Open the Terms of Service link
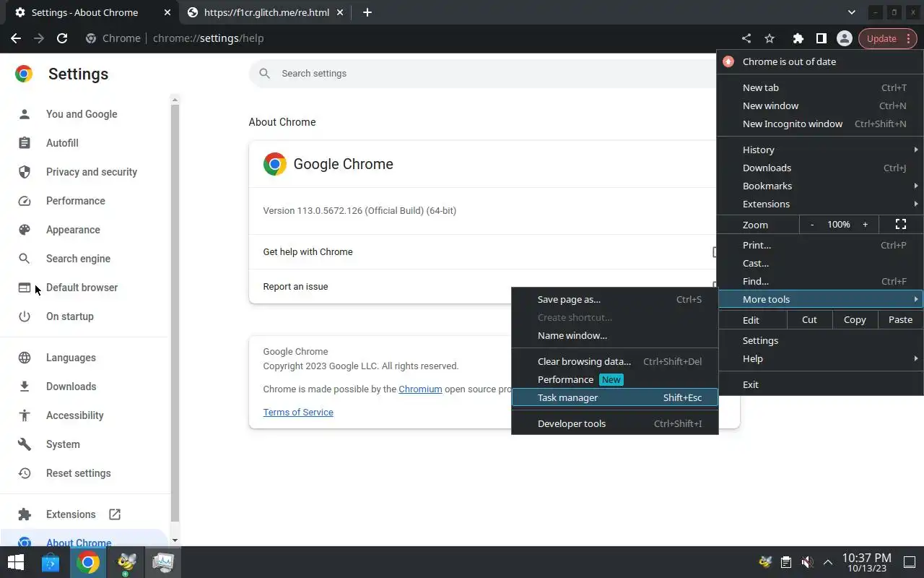Image resolution: width=924 pixels, height=578 pixels. tap(298, 412)
